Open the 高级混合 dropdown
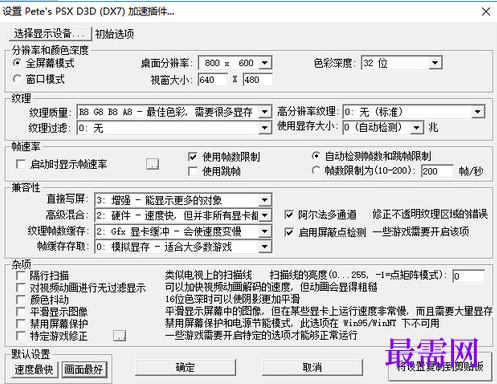The image size is (497, 384). click(x=183, y=215)
